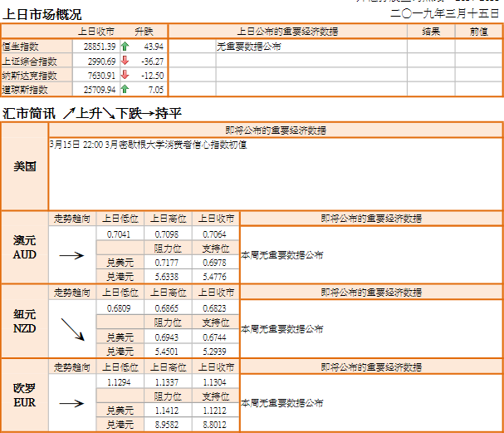Click EUR previous low 1.1294

point(119,382)
